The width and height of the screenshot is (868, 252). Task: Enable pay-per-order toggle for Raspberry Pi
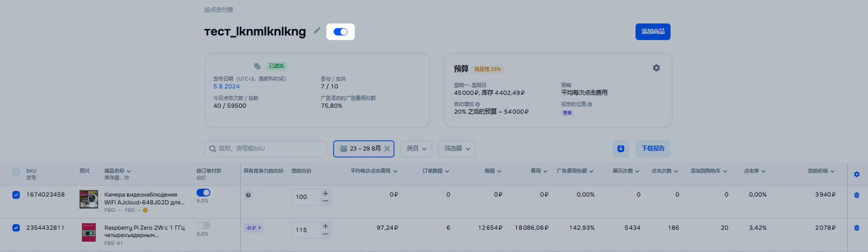(x=203, y=225)
